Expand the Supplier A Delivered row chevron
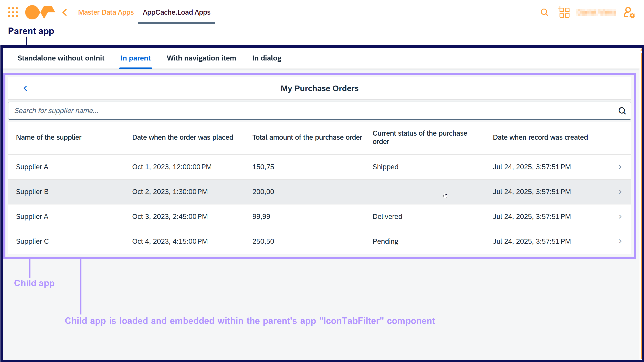The image size is (644, 362). click(621, 216)
